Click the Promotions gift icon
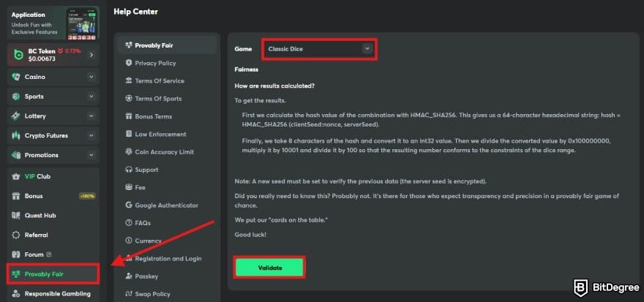The width and height of the screenshot is (644, 302). coord(17,155)
